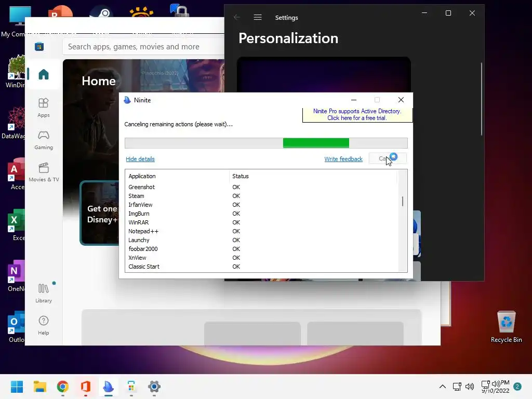This screenshot has width=532, height=399.
Task: Close the Ninite window
Action: tap(401, 100)
